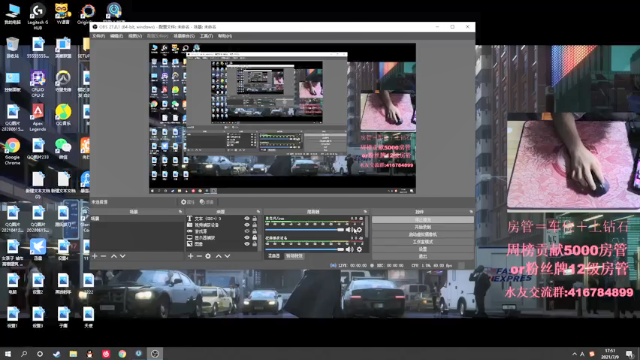Open the 视图(V) menu in OBS
This screenshot has width=640, height=360.
click(x=135, y=36)
